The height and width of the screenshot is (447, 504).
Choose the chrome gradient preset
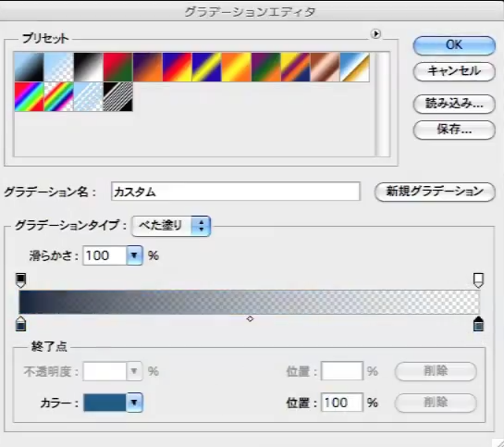354,67
